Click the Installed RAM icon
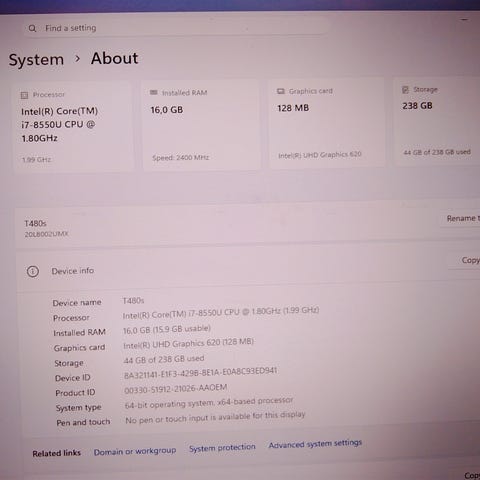Image resolution: width=480 pixels, height=480 pixels. pos(153,92)
